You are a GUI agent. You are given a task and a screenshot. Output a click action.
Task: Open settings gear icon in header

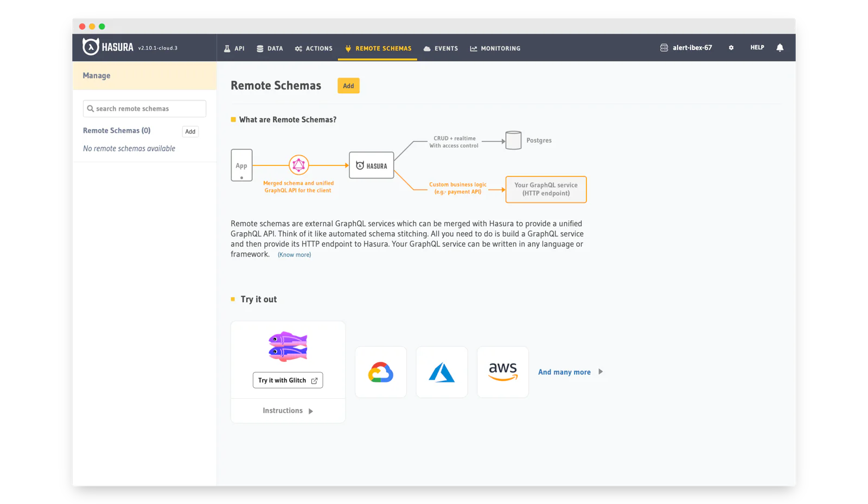click(x=731, y=48)
